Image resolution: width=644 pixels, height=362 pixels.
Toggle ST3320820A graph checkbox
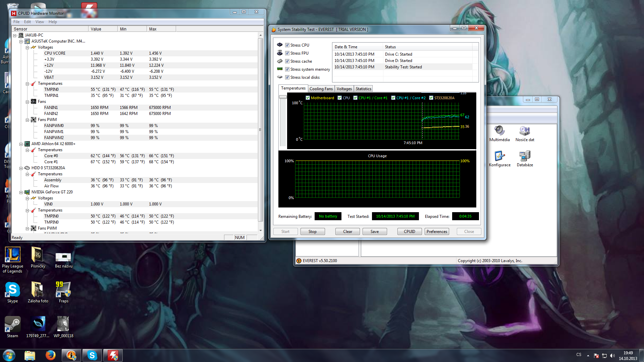[x=431, y=98]
